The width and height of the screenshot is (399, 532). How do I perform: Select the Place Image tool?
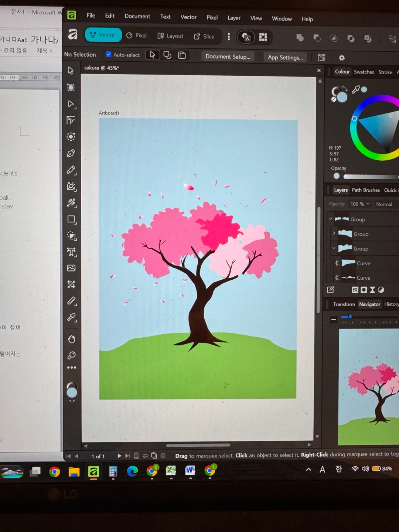point(71,268)
